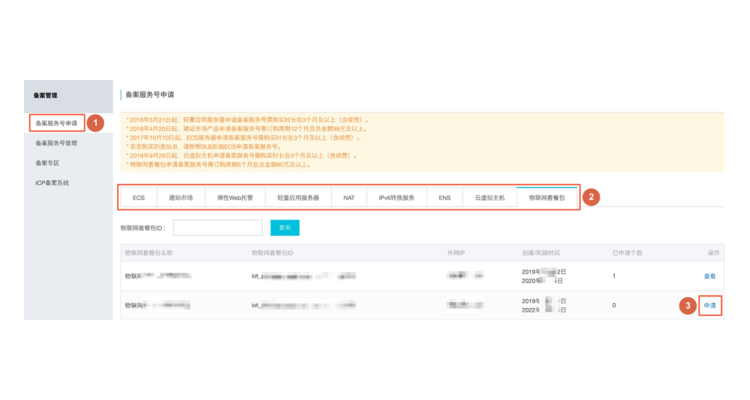
Task: Click the second row's package ID cell
Action: (303, 305)
